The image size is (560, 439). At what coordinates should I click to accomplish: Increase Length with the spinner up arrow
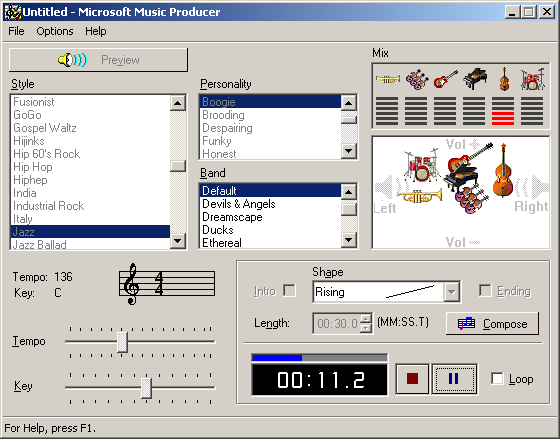point(366,319)
